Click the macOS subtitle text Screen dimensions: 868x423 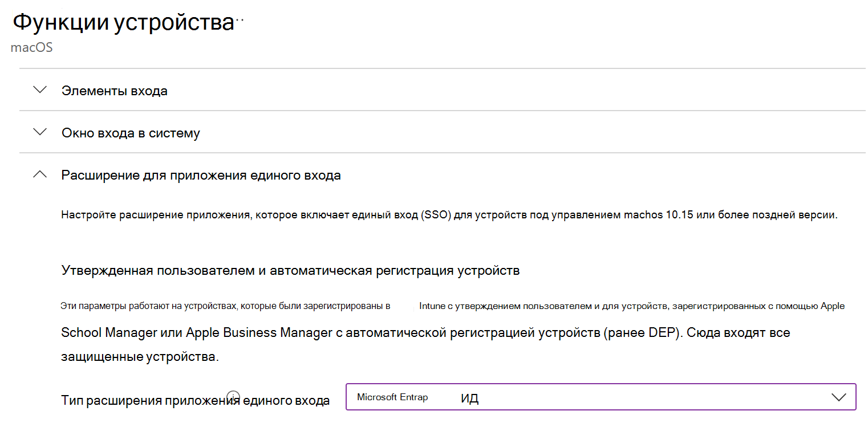coord(32,47)
